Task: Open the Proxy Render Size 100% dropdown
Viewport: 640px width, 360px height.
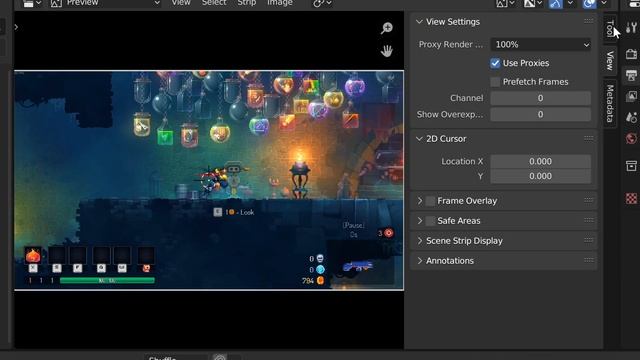Action: pos(541,44)
